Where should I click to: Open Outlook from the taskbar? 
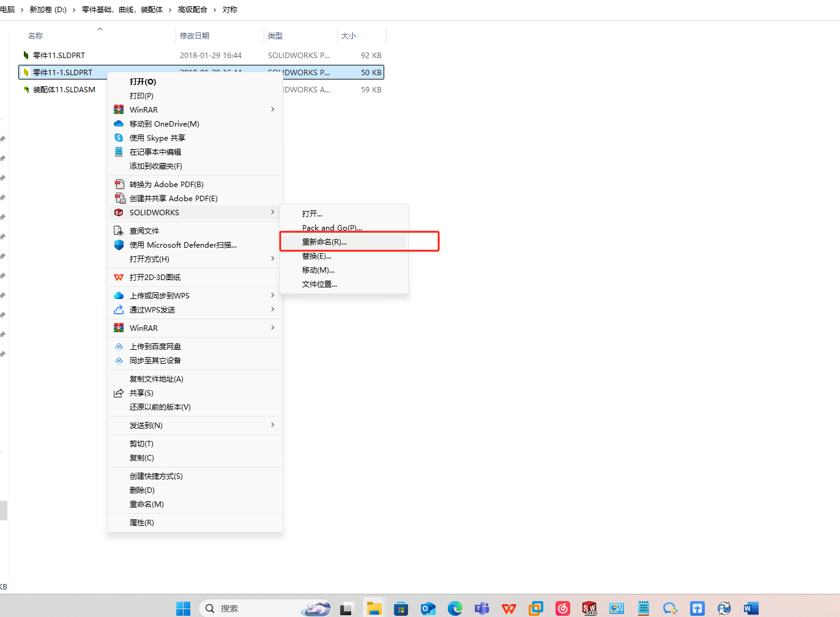pyautogui.click(x=428, y=608)
